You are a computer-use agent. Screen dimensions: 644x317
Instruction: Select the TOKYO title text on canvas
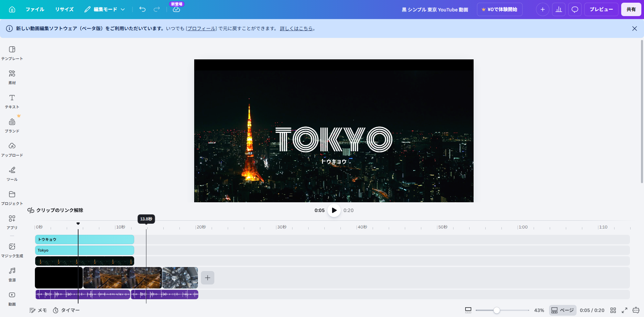tap(334, 139)
